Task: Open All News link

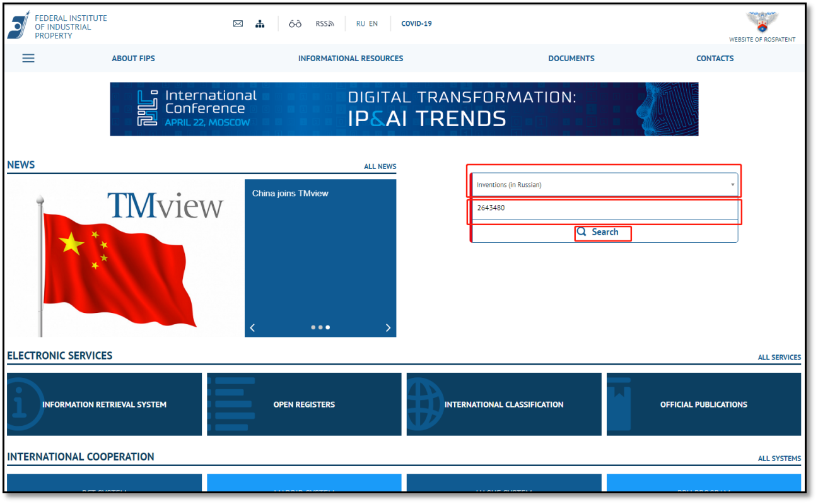Action: (380, 167)
